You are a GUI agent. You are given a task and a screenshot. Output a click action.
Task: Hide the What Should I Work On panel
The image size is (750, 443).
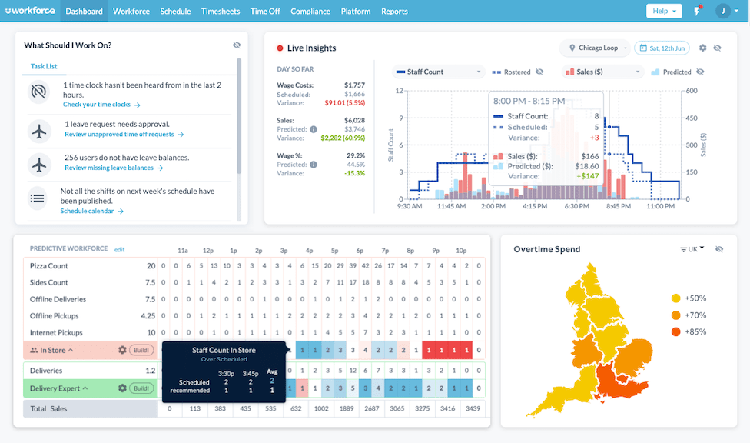237,45
